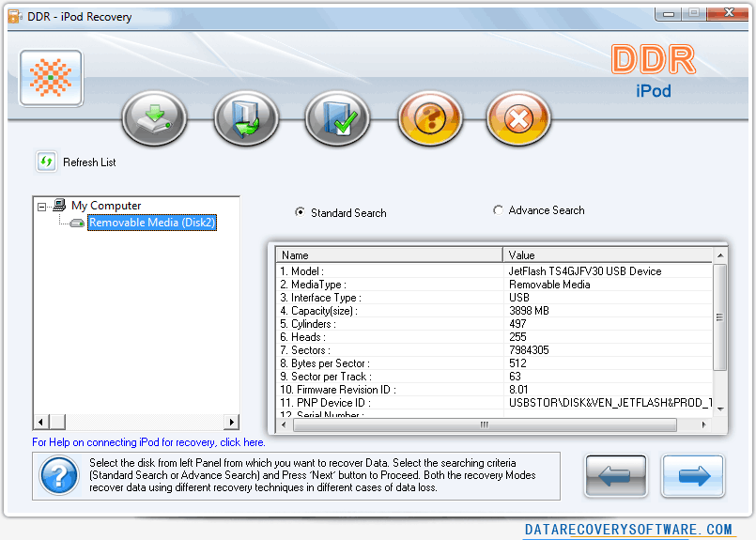The image size is (756, 540).
Task: Click details table horizontal scroll right arrow
Action: (x=704, y=424)
